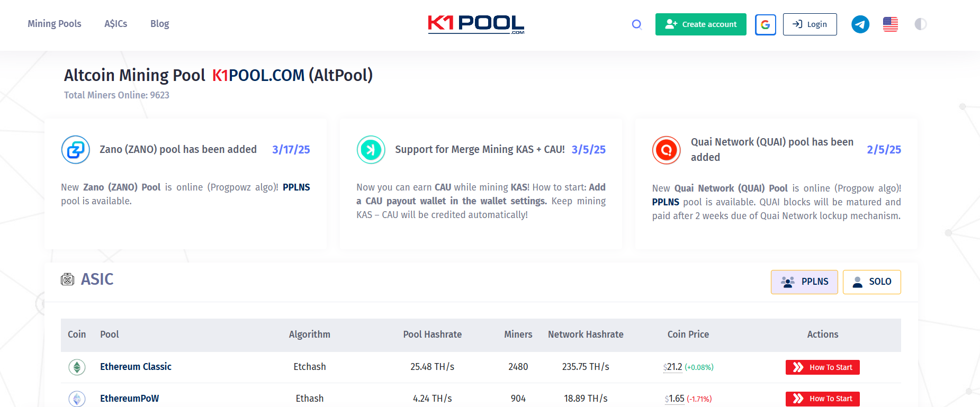Click How To Start for Ethereum Classic
Viewport: 980px width, 407px height.
click(823, 367)
